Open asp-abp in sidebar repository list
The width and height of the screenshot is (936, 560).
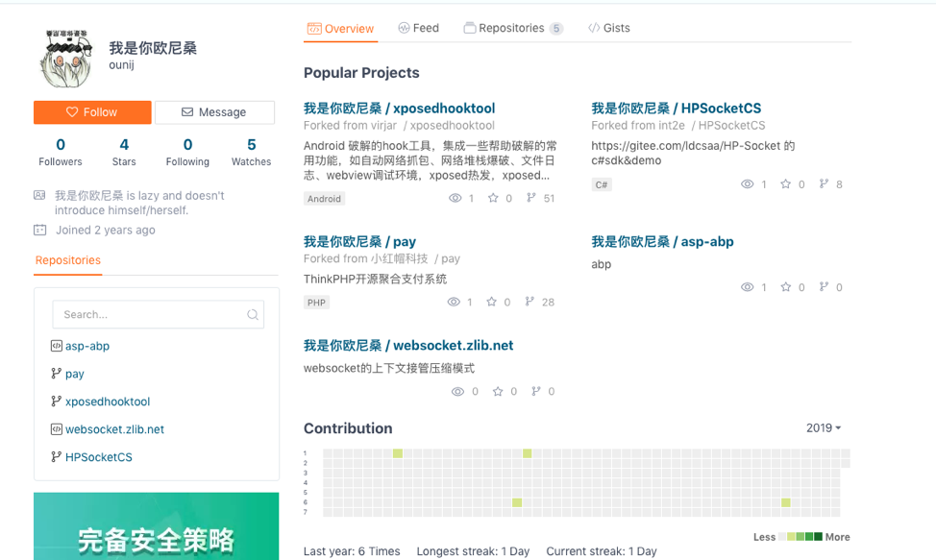[x=87, y=346]
